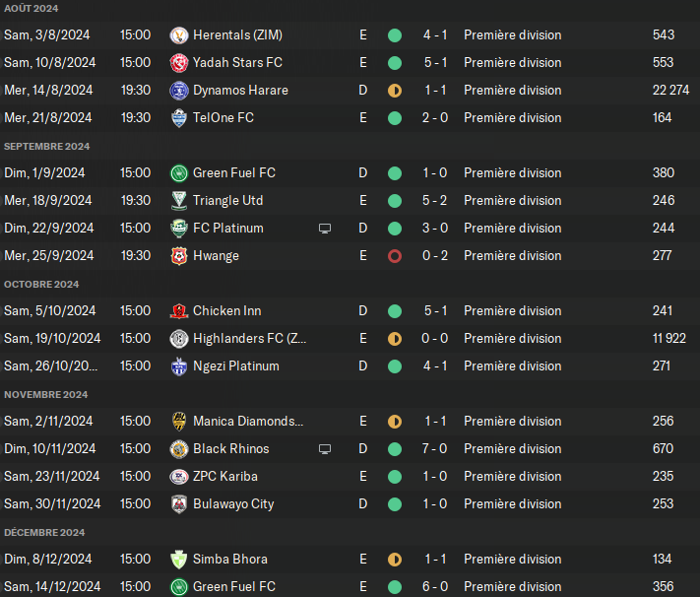Open the 6 - 0 result versus Green Fuel FC
700x597 pixels.
click(435, 586)
